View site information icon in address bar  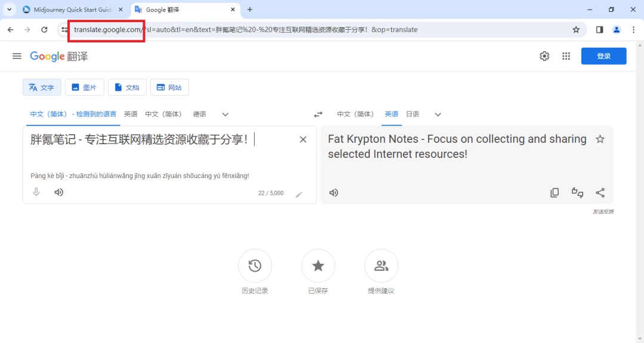(x=64, y=30)
